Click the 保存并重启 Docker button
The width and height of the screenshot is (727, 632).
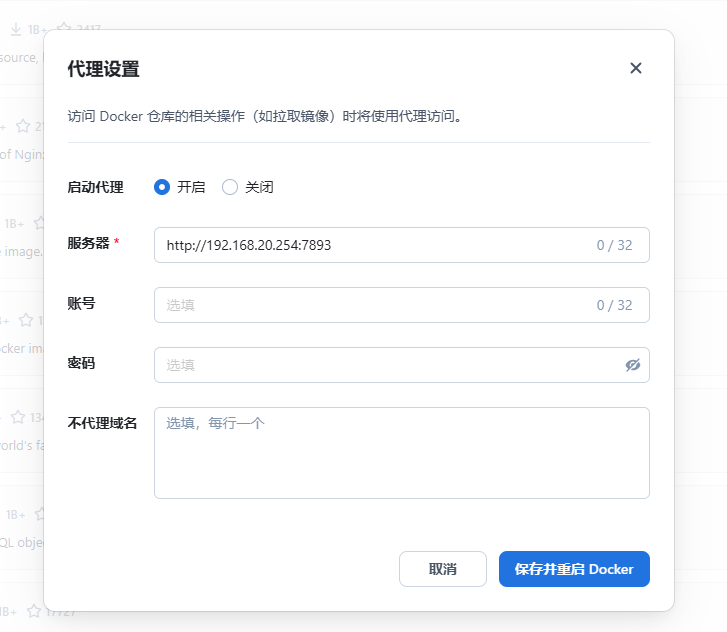point(574,569)
